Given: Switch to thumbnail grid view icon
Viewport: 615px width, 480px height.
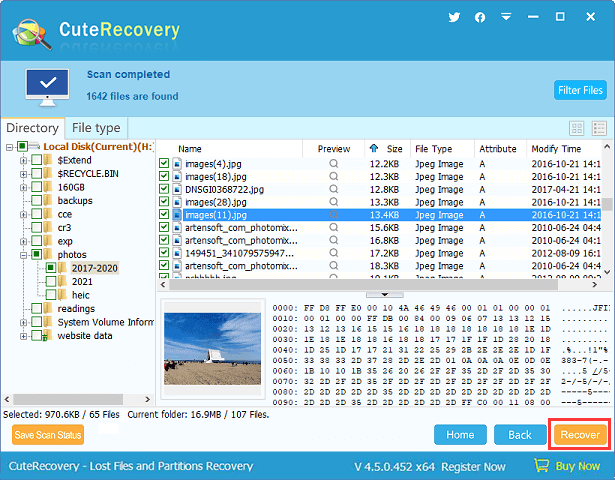Looking at the screenshot, I should tap(577, 128).
